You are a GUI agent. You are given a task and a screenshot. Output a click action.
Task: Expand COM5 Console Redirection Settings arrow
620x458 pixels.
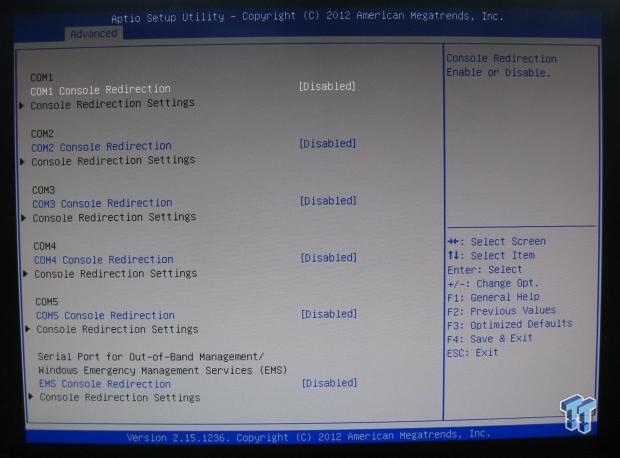tap(27, 329)
